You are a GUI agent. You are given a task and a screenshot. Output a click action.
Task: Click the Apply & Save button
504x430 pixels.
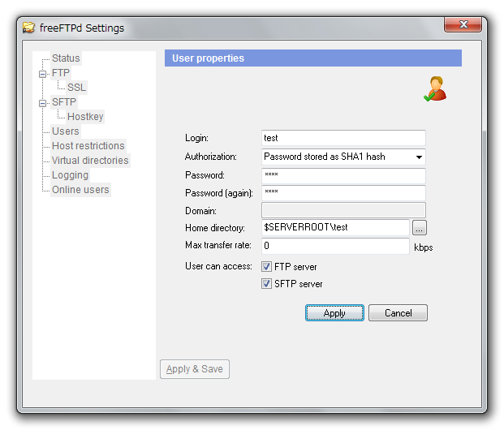pos(195,369)
